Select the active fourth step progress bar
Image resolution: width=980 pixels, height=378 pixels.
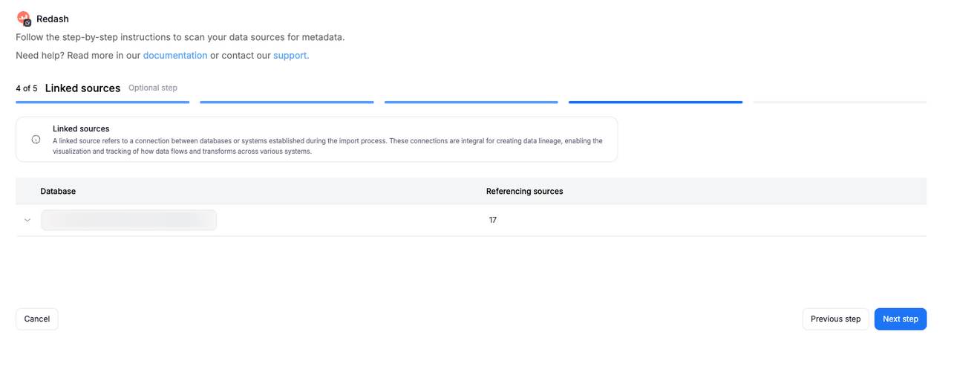(x=656, y=102)
